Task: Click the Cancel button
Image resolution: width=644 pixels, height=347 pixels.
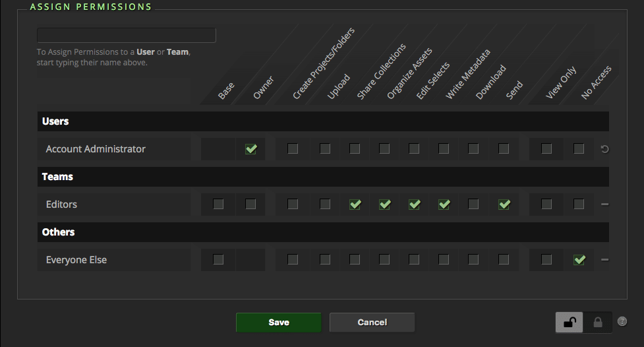Action: tap(372, 323)
